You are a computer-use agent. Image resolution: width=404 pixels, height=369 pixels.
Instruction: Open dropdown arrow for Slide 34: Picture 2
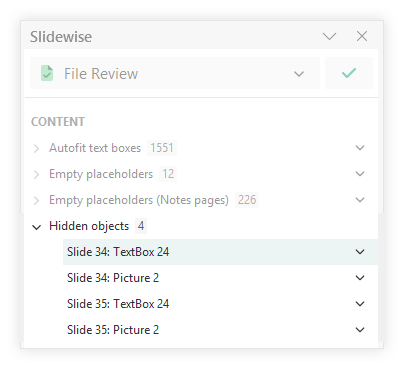(x=360, y=278)
